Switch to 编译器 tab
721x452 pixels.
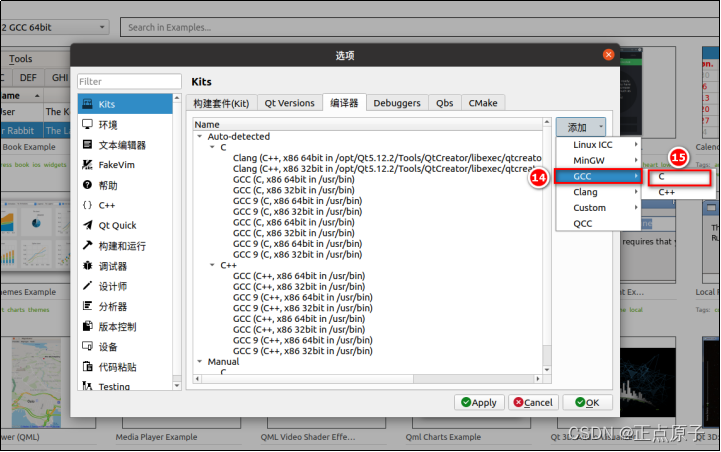point(344,103)
